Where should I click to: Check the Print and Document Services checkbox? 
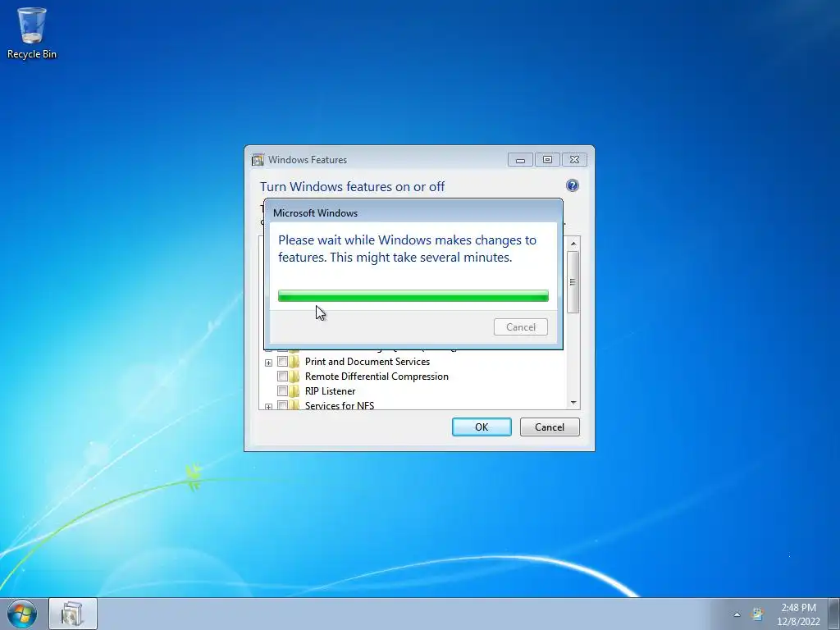pyautogui.click(x=282, y=362)
